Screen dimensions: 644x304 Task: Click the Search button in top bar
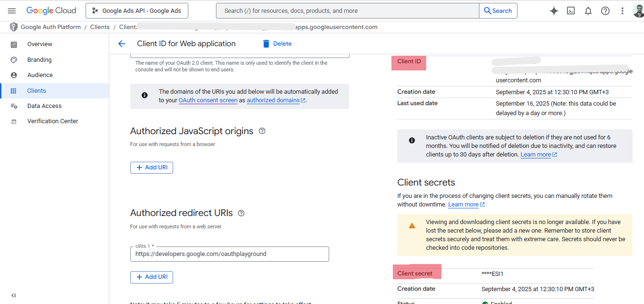click(x=498, y=10)
